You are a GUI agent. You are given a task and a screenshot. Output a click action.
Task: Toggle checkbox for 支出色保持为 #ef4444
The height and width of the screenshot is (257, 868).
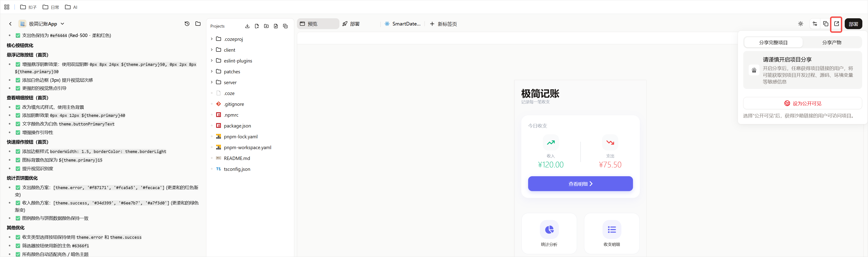click(18, 35)
